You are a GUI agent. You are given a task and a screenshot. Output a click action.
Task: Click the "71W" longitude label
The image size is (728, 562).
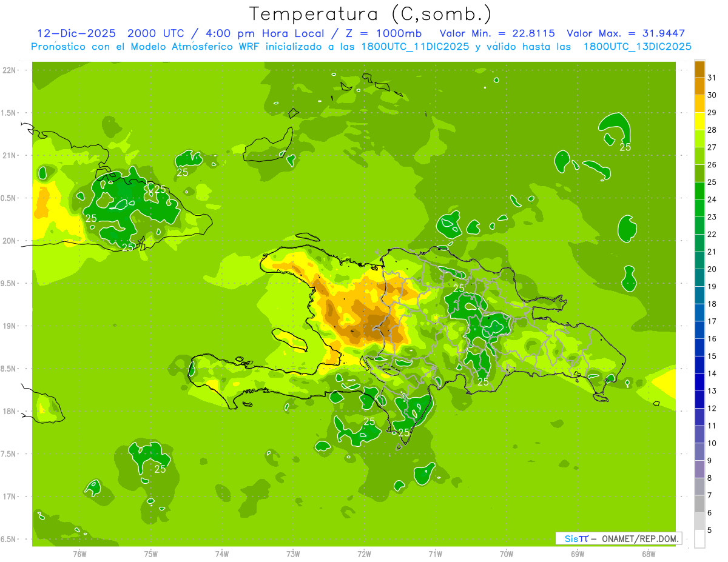pyautogui.click(x=435, y=554)
